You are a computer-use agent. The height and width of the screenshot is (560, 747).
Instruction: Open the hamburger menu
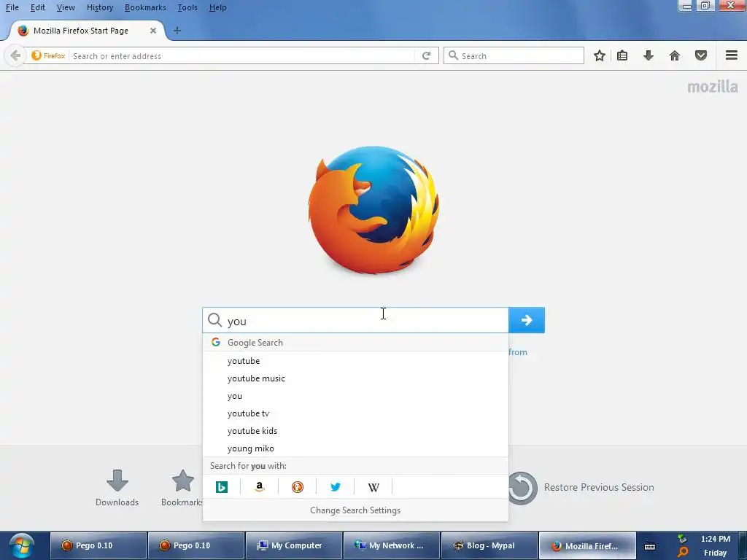(732, 55)
